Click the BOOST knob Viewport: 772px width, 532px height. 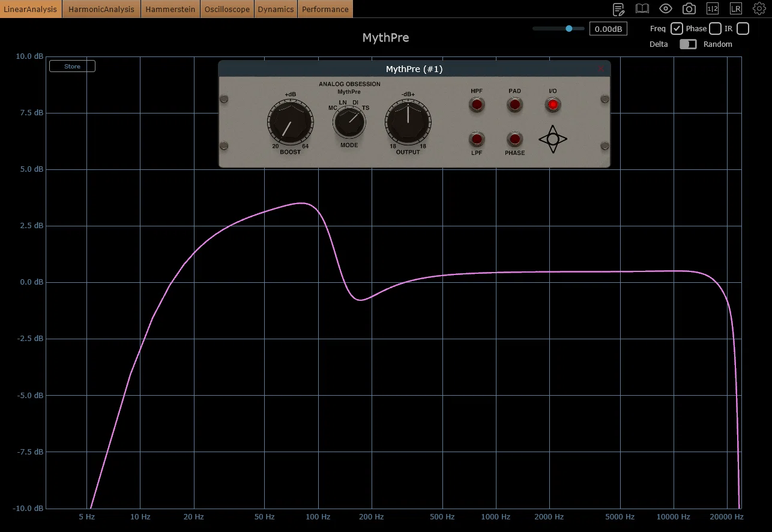coord(290,122)
